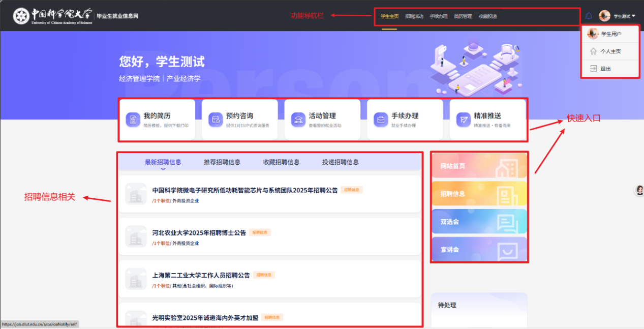Click the notification bell icon
Image resolution: width=644 pixels, height=329 pixels.
[x=589, y=16]
